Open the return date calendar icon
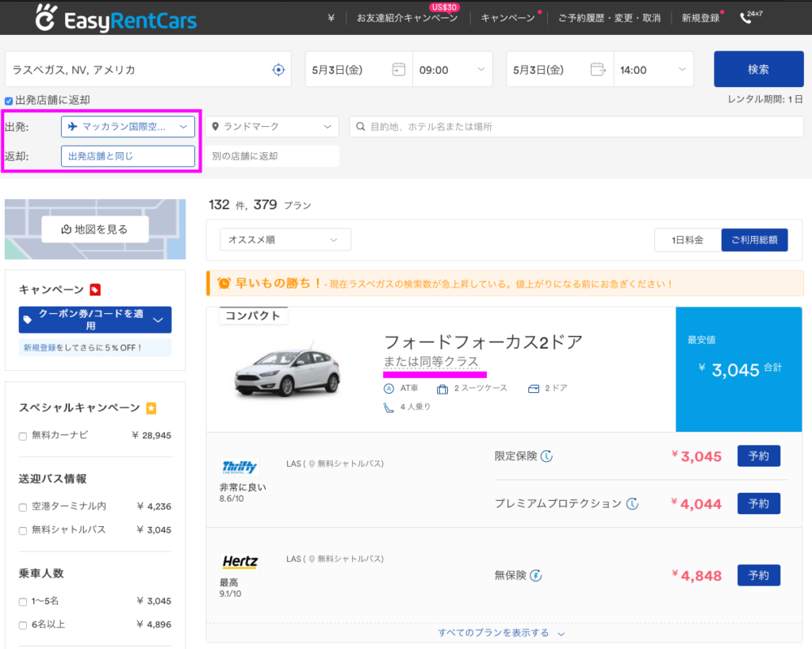This screenshot has height=649, width=812. (x=599, y=70)
